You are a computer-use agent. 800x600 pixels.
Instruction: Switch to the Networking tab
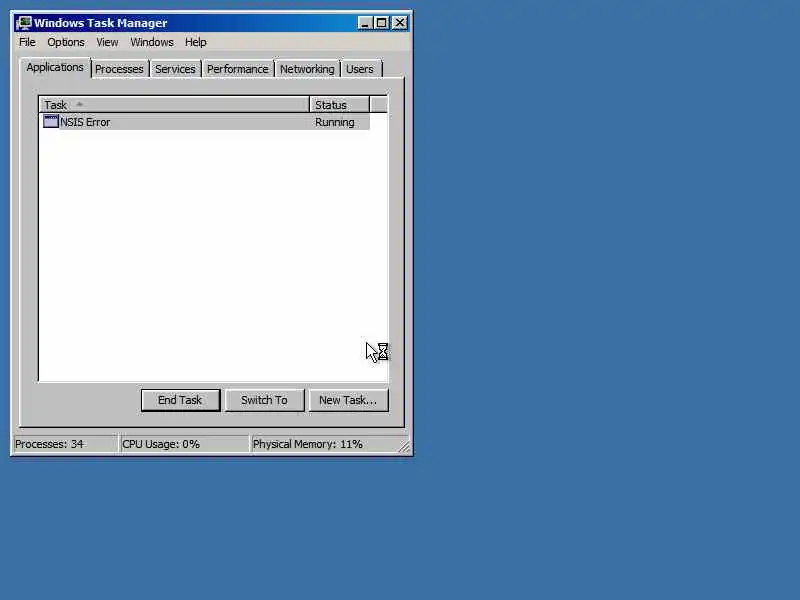(x=307, y=69)
